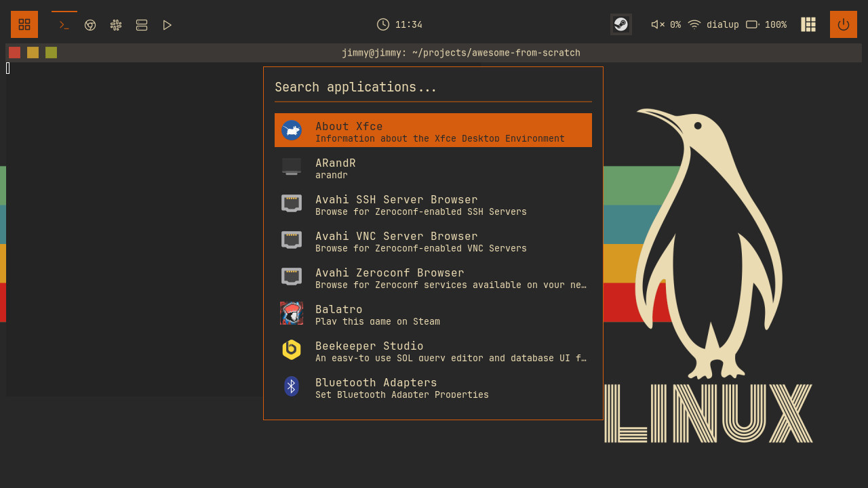868x488 pixels.
Task: Click the Play this game on Steam description
Action: [x=378, y=321]
